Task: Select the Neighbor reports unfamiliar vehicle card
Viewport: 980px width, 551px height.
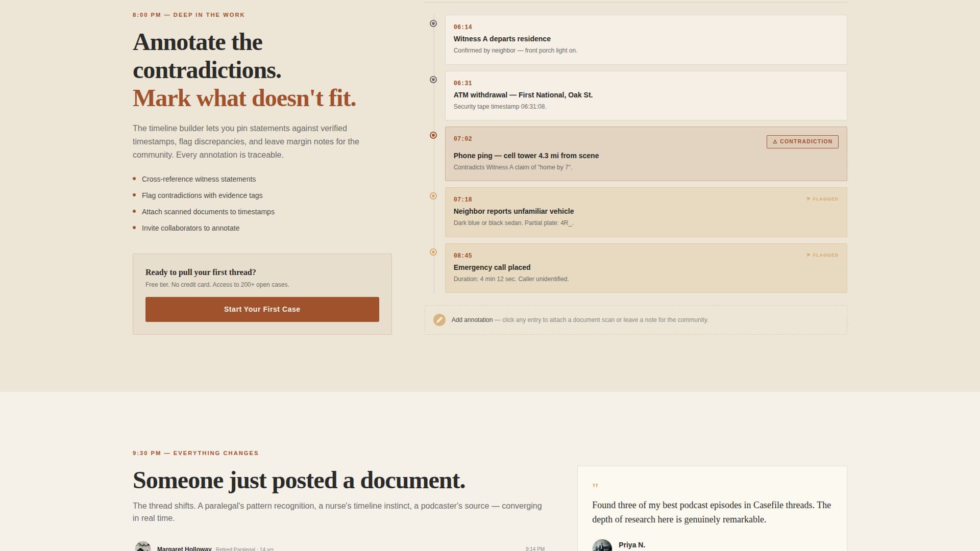Action: point(646,212)
